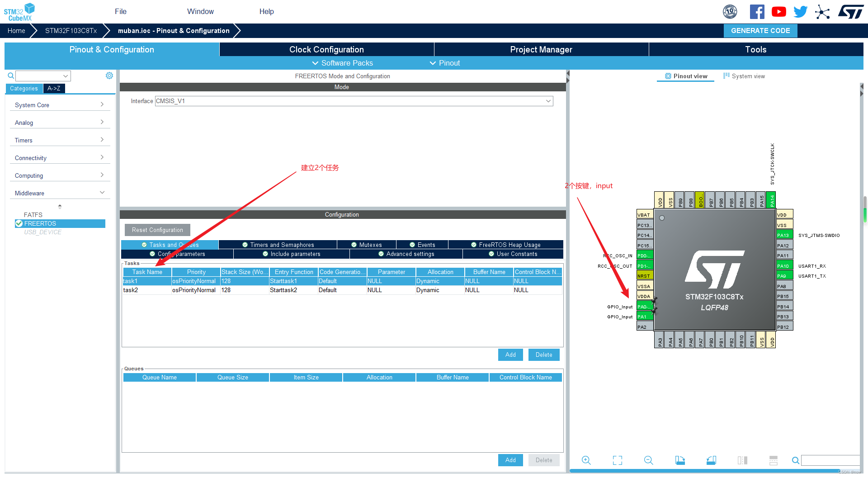Switch to Clock Configuration tab
The width and height of the screenshot is (868, 478).
pos(326,49)
